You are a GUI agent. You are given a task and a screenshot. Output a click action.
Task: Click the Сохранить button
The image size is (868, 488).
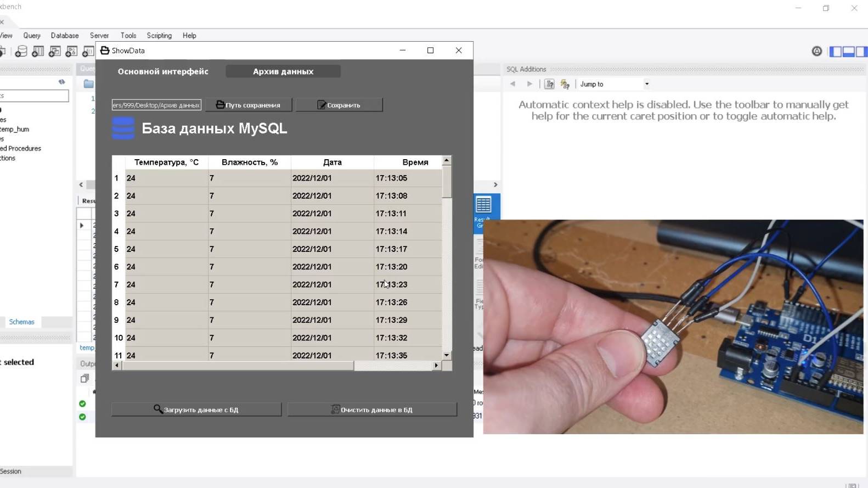pos(339,105)
